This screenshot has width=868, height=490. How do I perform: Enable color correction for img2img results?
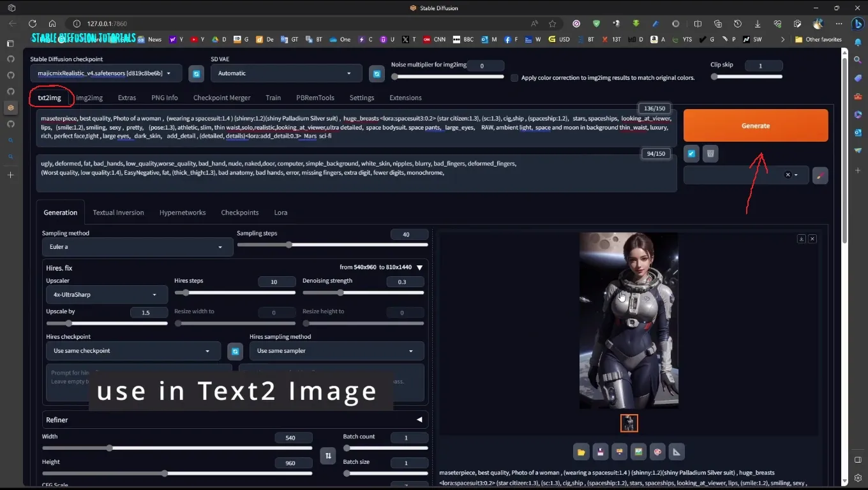coord(514,78)
